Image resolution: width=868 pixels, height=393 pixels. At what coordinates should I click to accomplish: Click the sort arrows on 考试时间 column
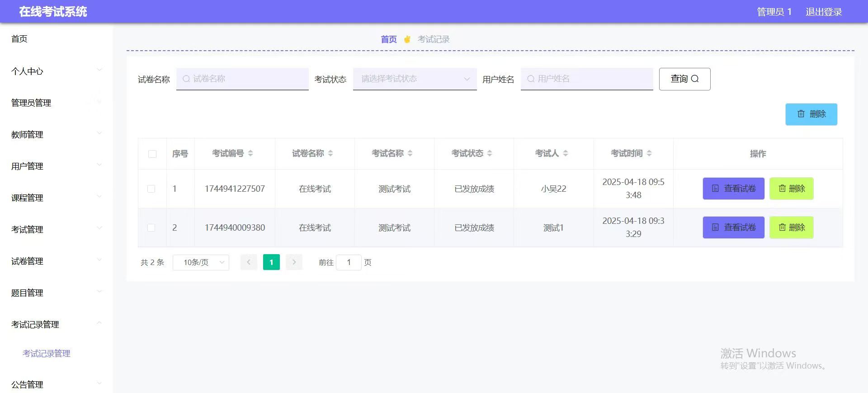click(649, 153)
